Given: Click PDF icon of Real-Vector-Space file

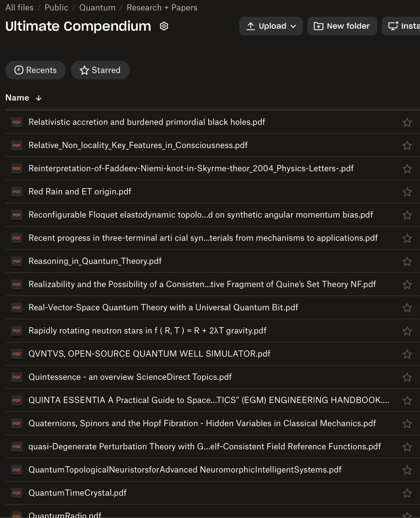Looking at the screenshot, I should (16, 307).
